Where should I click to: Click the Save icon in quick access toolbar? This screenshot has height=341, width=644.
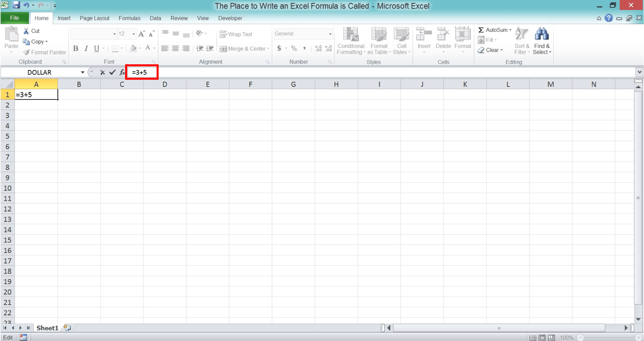[x=16, y=5]
